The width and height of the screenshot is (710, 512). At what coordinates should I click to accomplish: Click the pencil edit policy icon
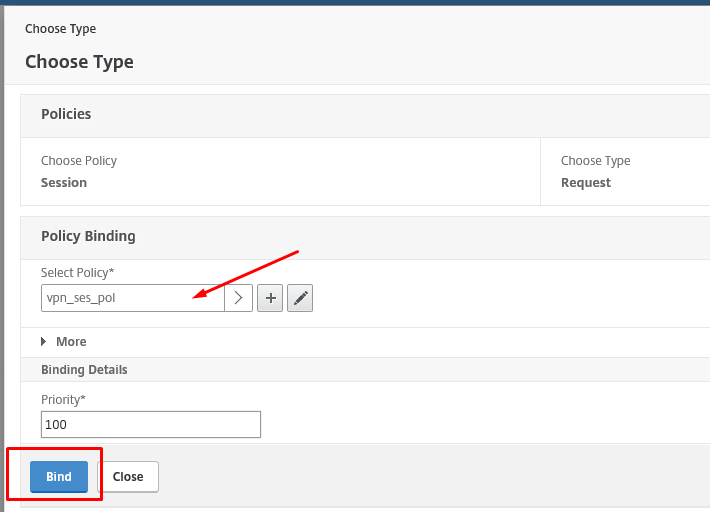(300, 298)
